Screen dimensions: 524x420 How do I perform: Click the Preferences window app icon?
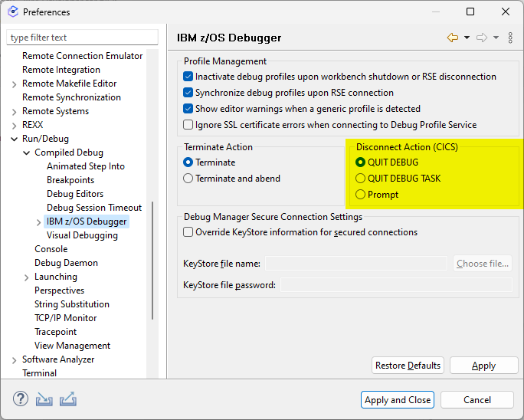[13, 11]
